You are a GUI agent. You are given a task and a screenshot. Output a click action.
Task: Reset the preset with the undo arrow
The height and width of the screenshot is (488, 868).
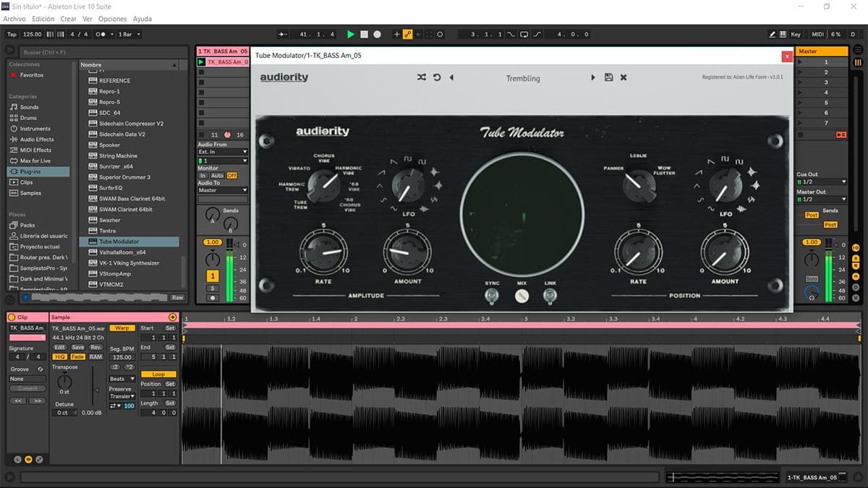click(437, 77)
